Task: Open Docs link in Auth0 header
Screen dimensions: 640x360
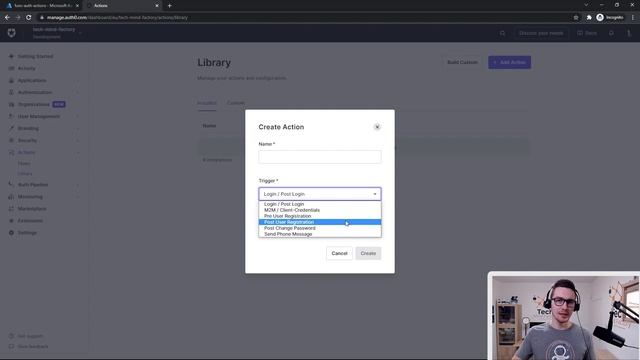Action: [587, 33]
